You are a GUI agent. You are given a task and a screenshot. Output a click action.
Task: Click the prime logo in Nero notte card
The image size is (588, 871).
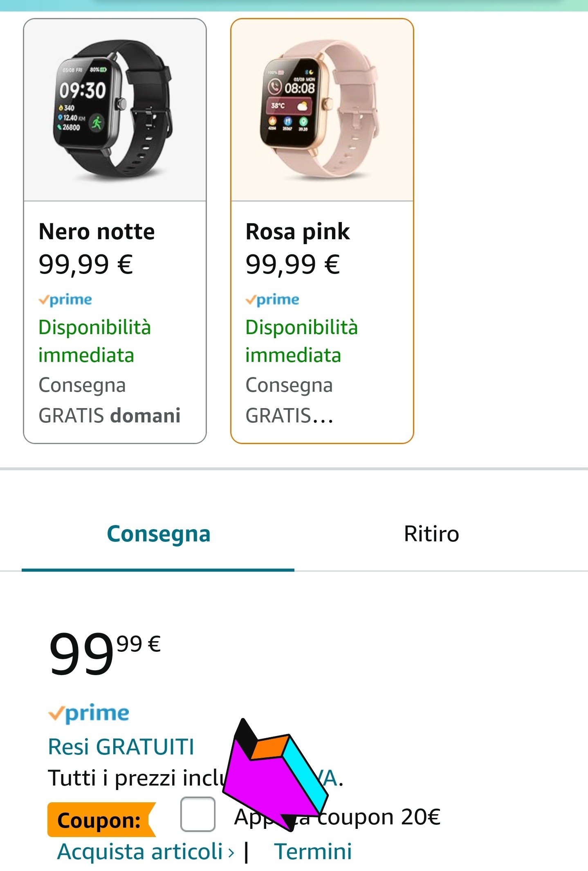coord(65,300)
